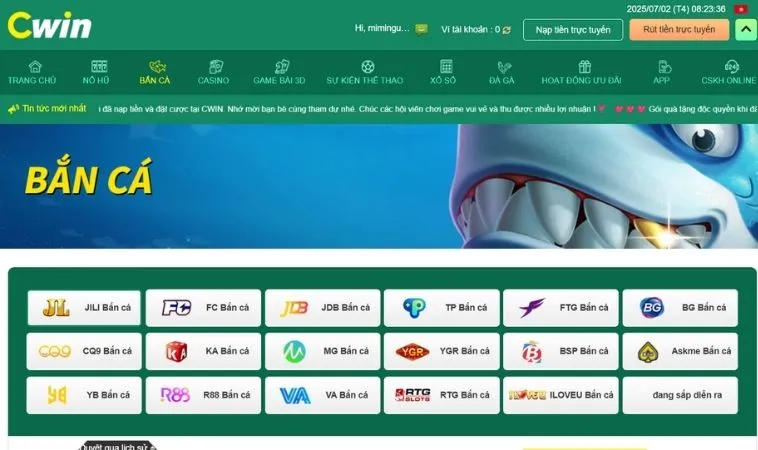This screenshot has height=450, width=758.
Task: Switch to Game Bài 3D menu
Action: point(279,73)
